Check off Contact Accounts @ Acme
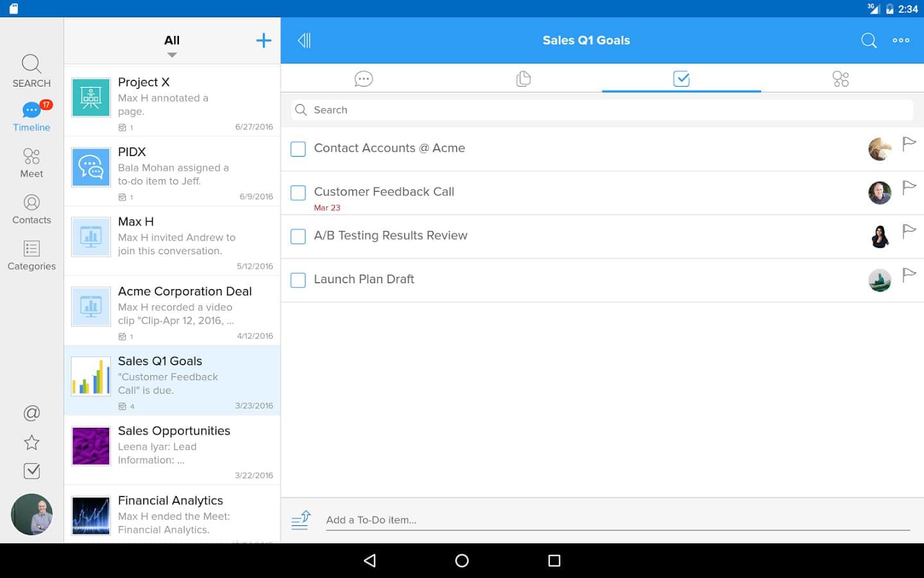 click(x=298, y=149)
